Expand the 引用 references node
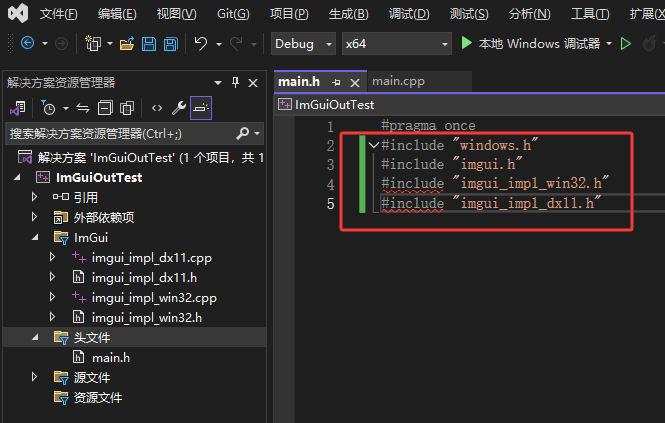The width and height of the screenshot is (665, 423). [x=34, y=197]
